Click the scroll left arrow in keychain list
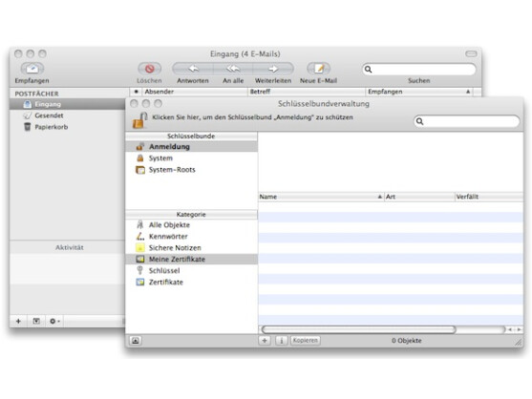Viewport: 532px width, 399px height. tap(510, 329)
